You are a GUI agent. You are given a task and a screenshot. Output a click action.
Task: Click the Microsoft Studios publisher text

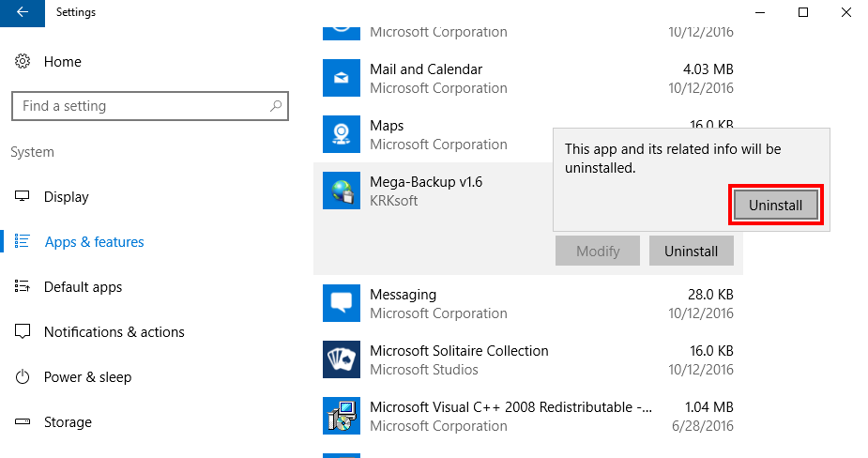(423, 370)
